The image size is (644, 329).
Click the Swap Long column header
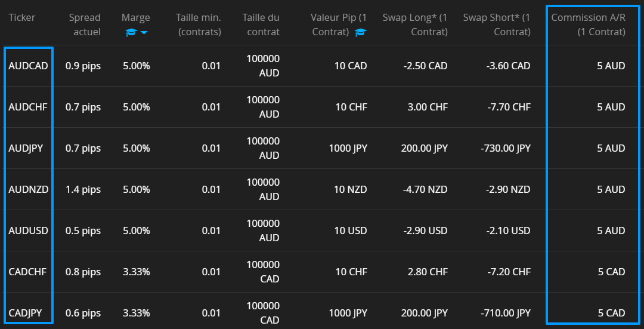[x=415, y=24]
